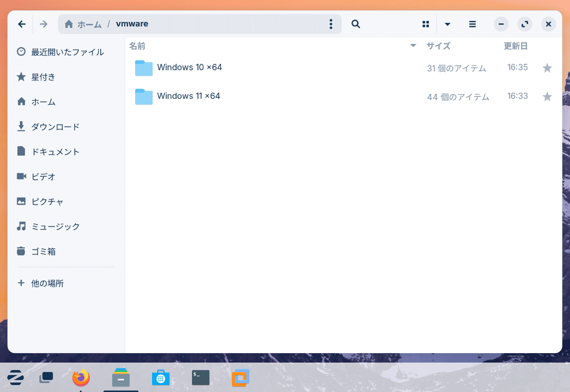The height and width of the screenshot is (392, 570).
Task: Click the Files icon in taskbar
Action: tap(121, 378)
